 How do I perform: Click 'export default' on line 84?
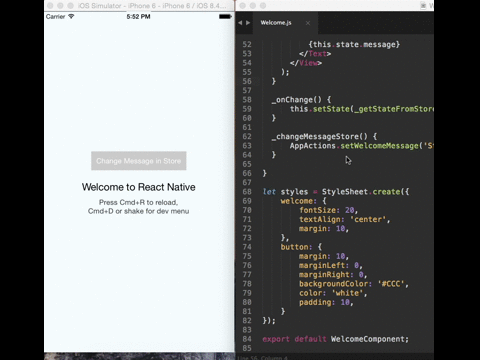coord(294,339)
